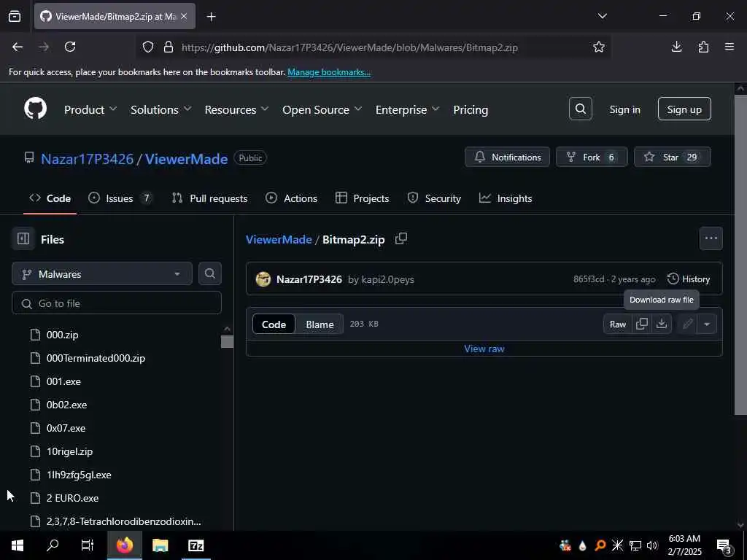The width and height of the screenshot is (747, 560).
Task: Open the Issues tab
Action: click(x=120, y=198)
